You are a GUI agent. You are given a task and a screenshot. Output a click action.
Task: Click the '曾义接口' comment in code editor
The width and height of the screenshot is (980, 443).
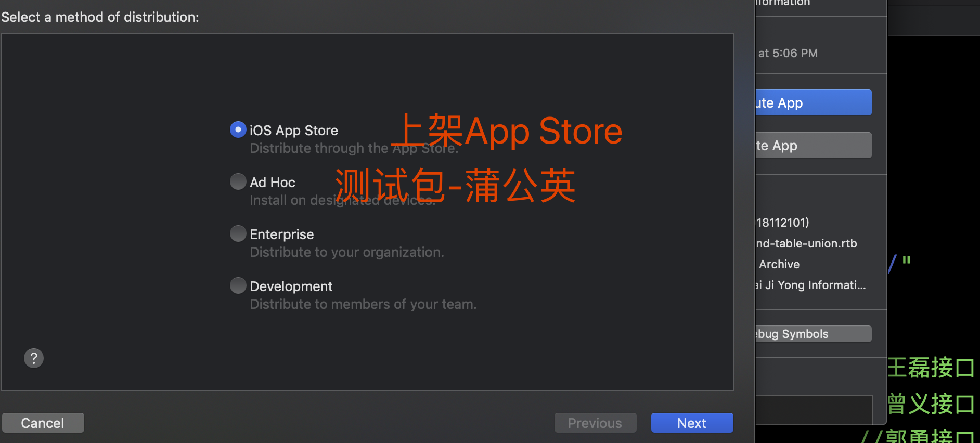point(931,403)
